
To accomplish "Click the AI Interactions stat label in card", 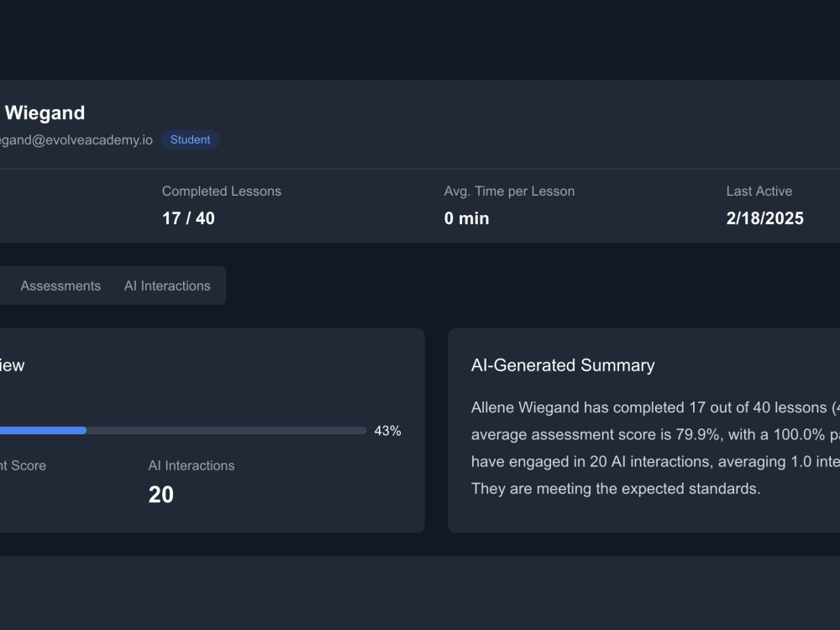I will pyautogui.click(x=192, y=465).
